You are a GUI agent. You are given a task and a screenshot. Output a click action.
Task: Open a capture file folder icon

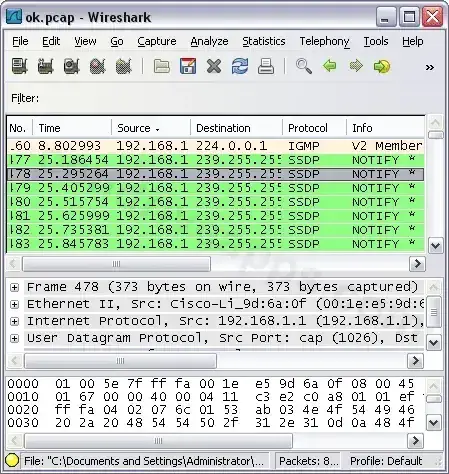pyautogui.click(x=162, y=66)
